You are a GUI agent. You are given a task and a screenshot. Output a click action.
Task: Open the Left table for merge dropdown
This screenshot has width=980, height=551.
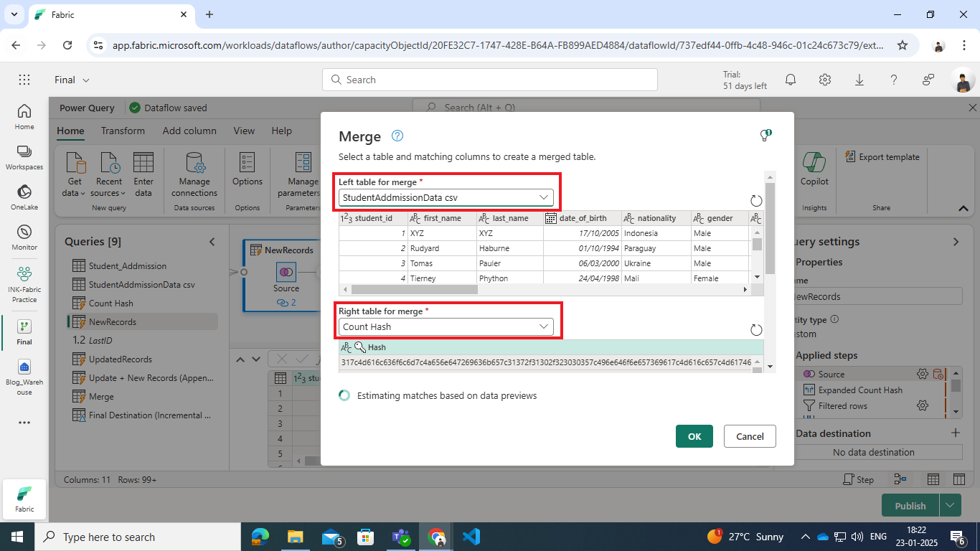tap(446, 197)
